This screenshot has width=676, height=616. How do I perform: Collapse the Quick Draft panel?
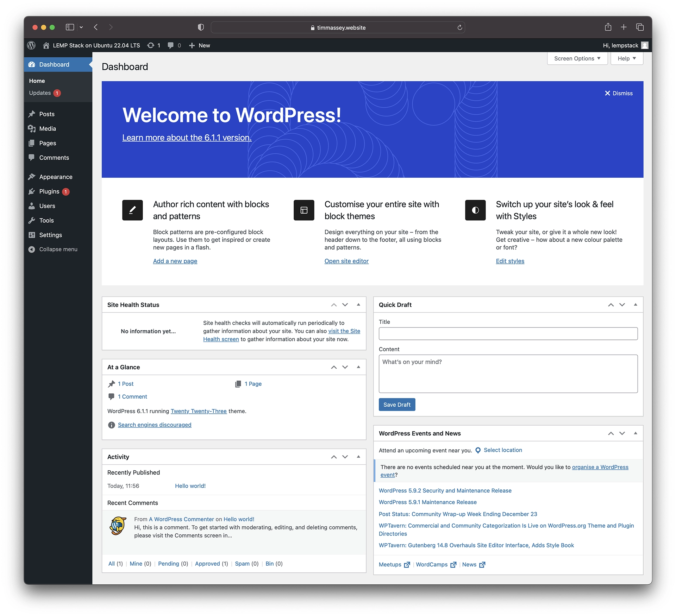[636, 305]
